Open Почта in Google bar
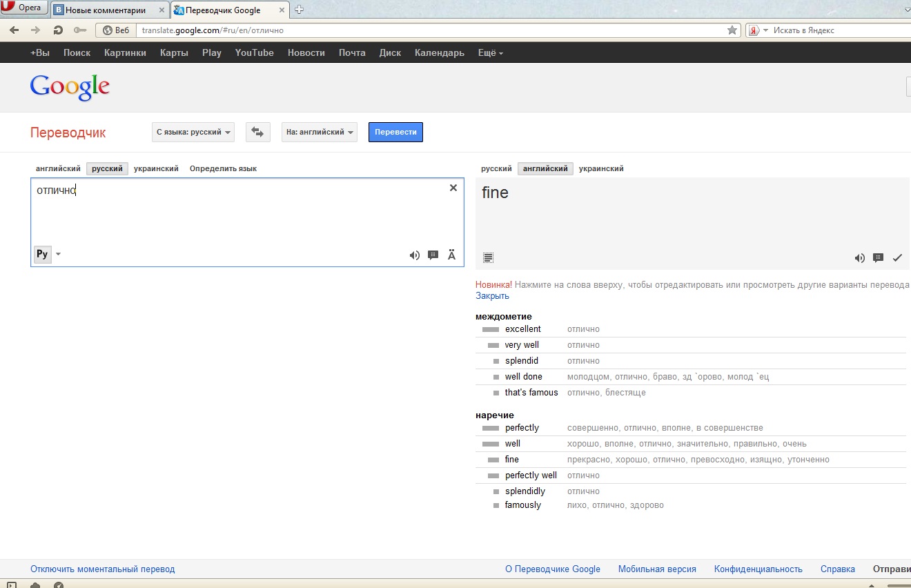911x588 pixels. 352,52
